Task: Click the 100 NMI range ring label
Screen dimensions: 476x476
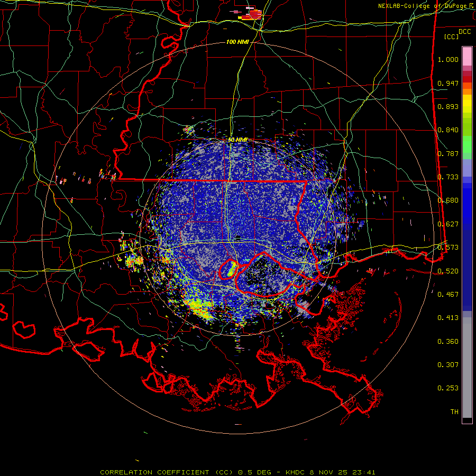Action: point(237,42)
